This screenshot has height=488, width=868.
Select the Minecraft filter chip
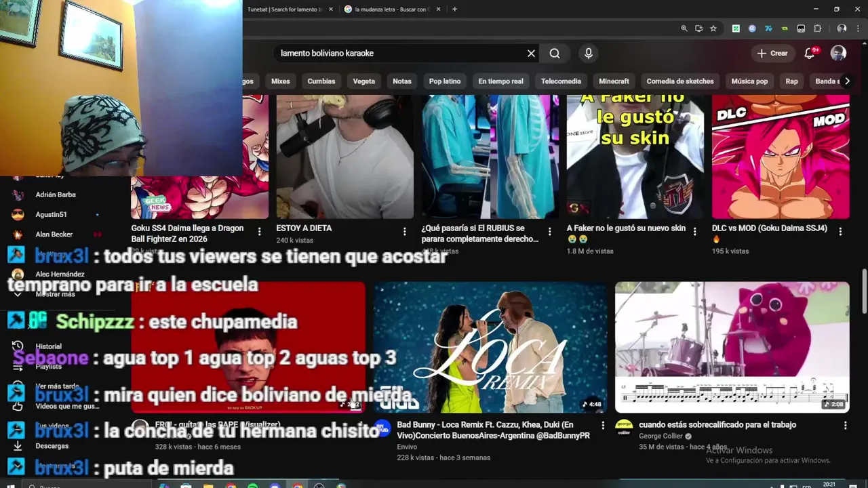(x=614, y=81)
